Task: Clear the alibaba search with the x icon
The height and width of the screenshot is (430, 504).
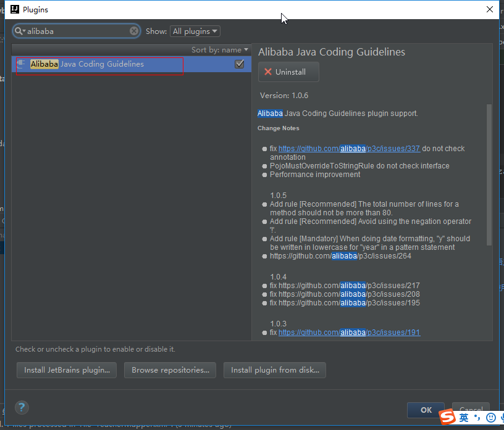Action: click(x=134, y=31)
